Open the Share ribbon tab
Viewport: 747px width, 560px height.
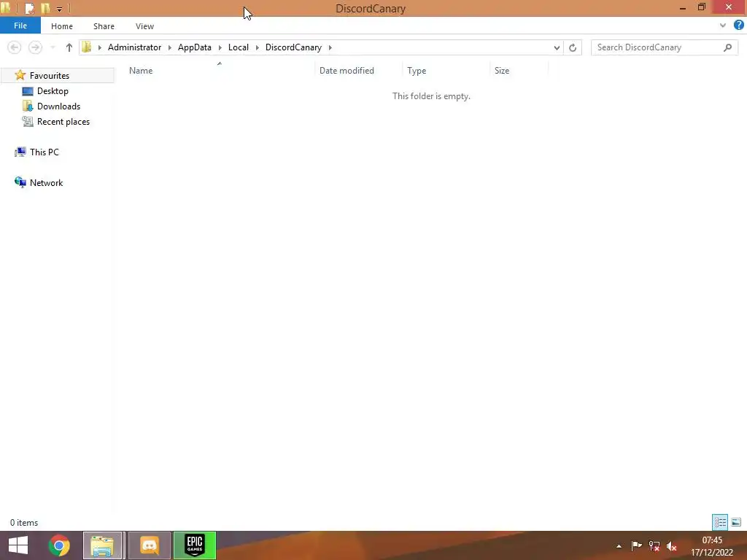pyautogui.click(x=104, y=26)
